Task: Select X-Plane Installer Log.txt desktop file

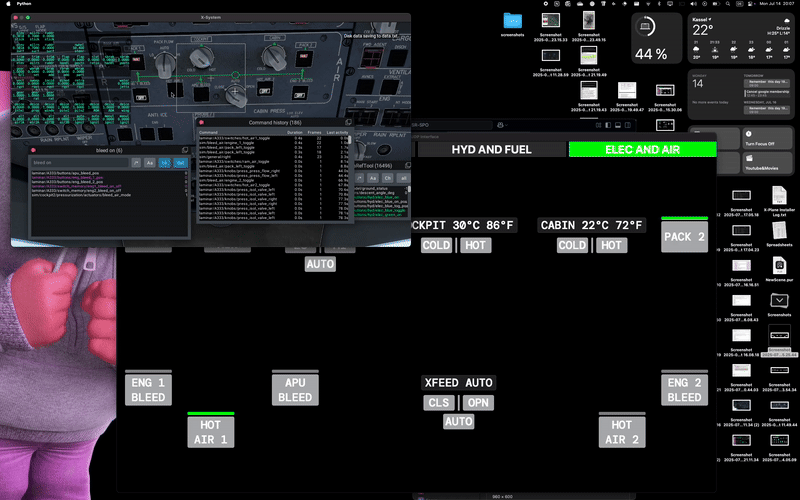Action: (x=779, y=202)
